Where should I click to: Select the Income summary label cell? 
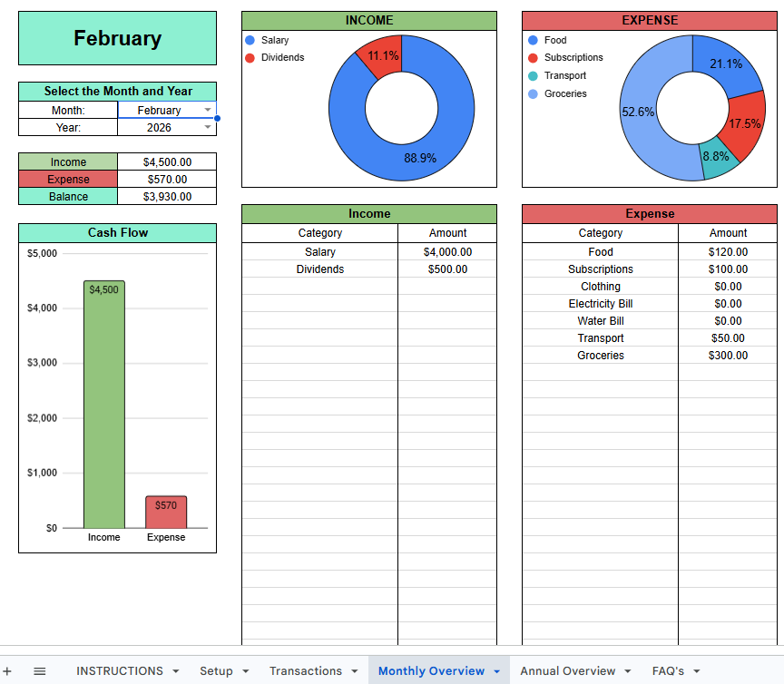tap(68, 162)
